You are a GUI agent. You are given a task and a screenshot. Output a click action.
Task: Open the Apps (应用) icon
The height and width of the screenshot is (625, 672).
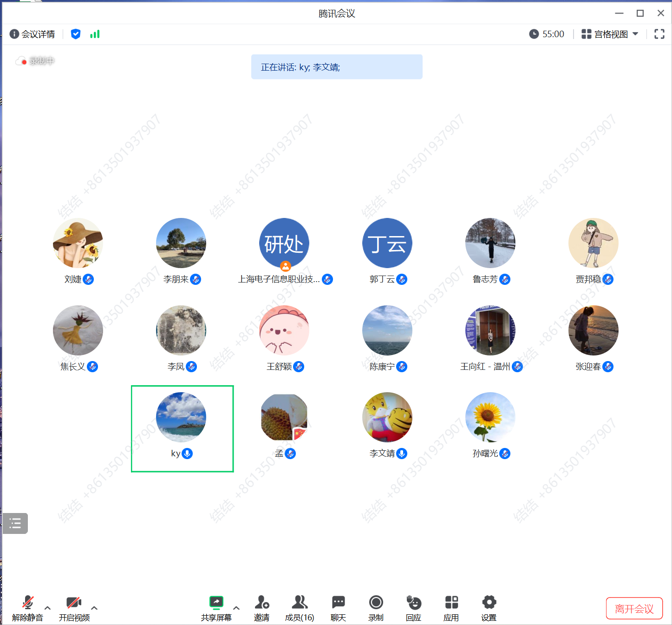[x=451, y=603]
